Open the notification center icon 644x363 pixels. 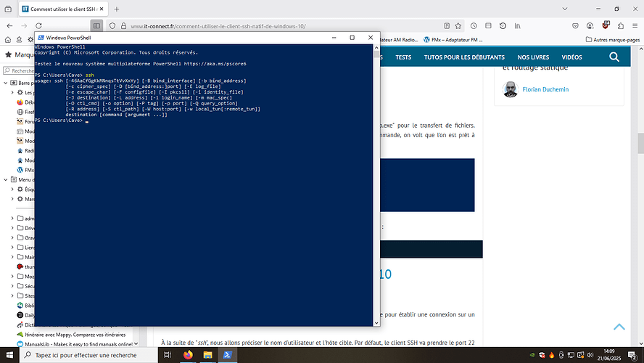click(x=632, y=355)
